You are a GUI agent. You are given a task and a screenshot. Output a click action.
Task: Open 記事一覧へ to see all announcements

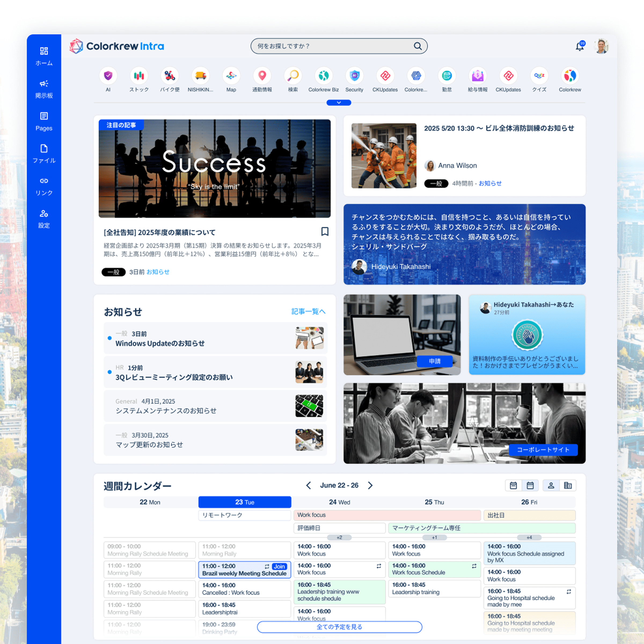pyautogui.click(x=308, y=311)
